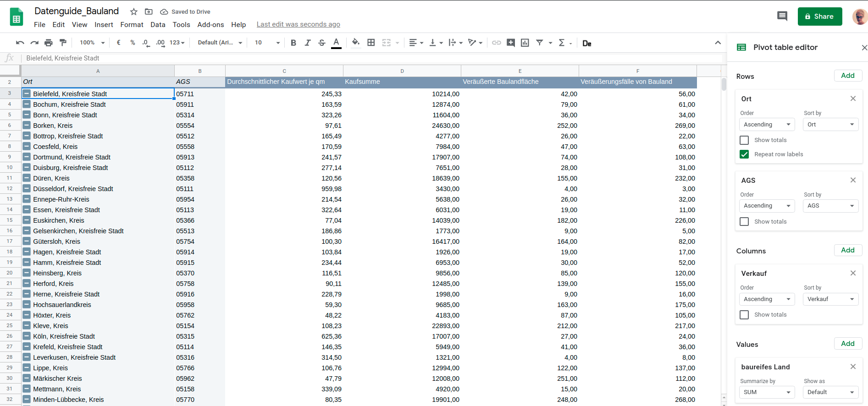Insert link using chain icon

(496, 43)
